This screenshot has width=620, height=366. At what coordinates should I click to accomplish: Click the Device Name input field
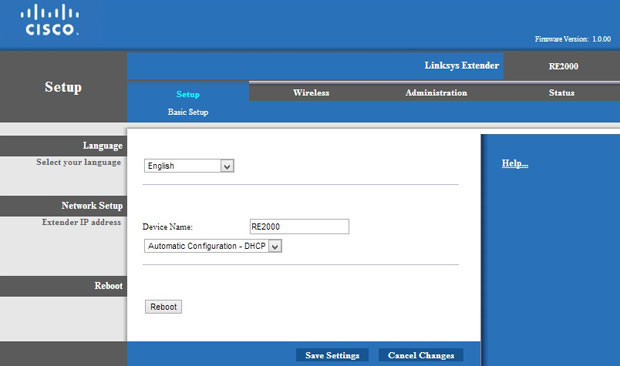point(299,226)
